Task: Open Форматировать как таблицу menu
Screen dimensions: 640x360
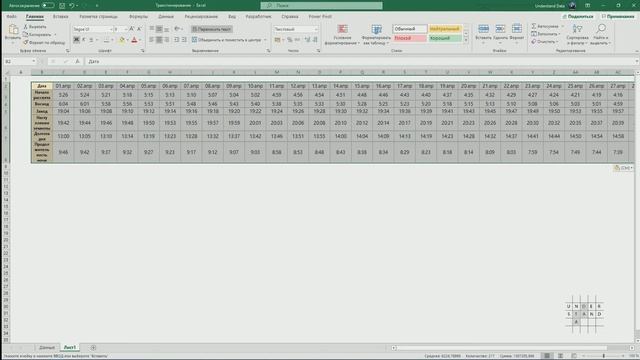Action: (x=376, y=35)
